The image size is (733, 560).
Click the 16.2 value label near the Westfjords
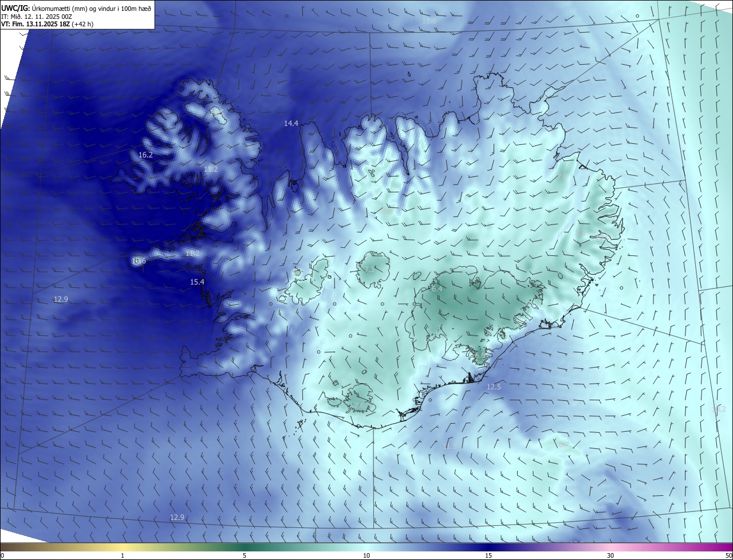click(145, 155)
